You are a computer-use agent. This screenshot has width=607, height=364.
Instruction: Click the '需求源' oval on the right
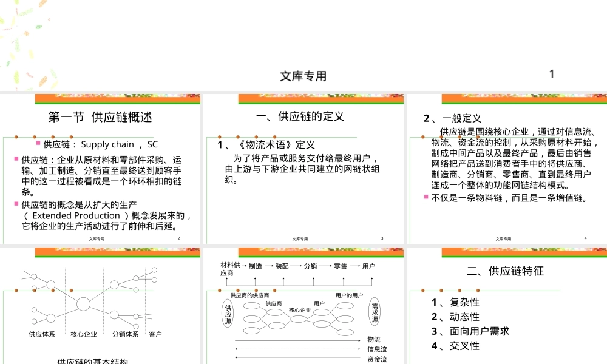pos(375,311)
